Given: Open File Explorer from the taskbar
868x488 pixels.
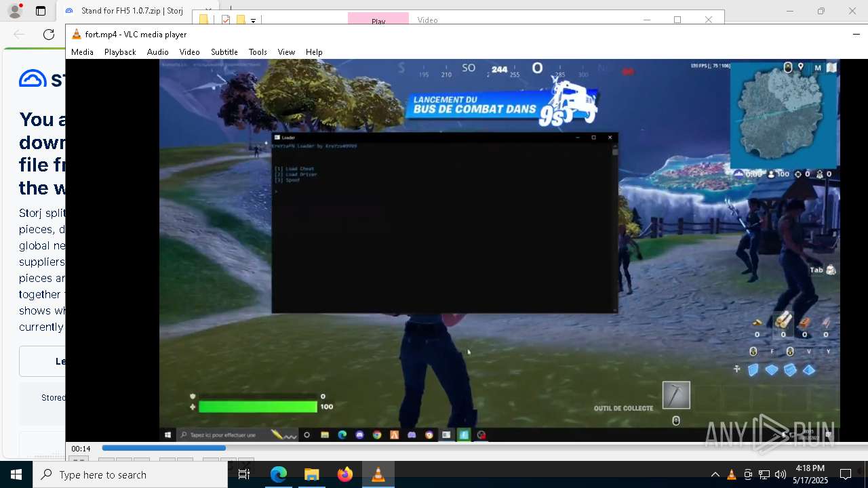Looking at the screenshot, I should pyautogui.click(x=311, y=474).
